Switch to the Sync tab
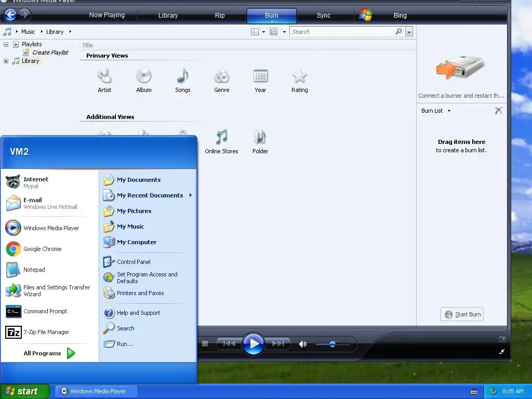 (323, 15)
